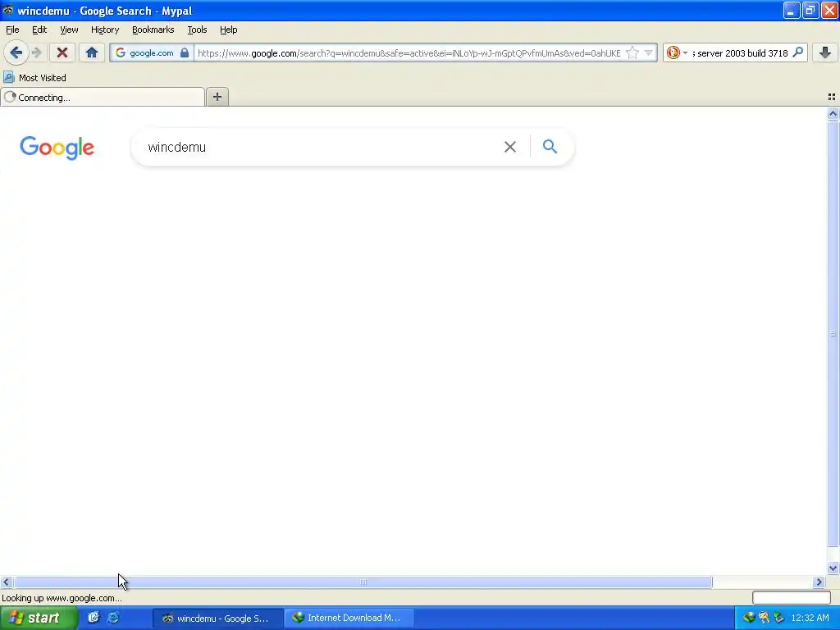Click the search bar magnifier icon
The width and height of the screenshot is (840, 630).
[797, 52]
